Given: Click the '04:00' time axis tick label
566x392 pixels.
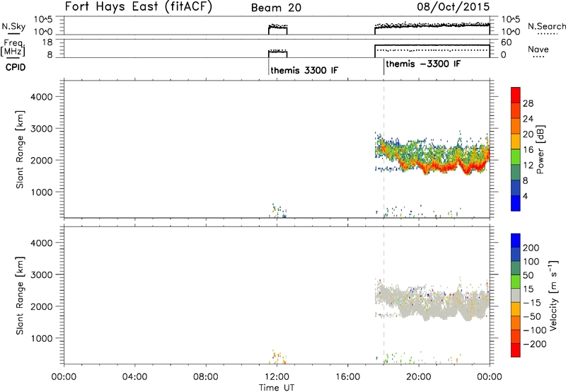Looking at the screenshot, I should [x=134, y=377].
